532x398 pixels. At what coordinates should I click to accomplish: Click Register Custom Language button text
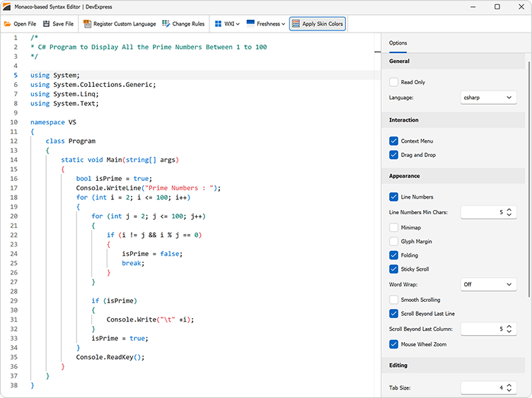pyautogui.click(x=125, y=24)
